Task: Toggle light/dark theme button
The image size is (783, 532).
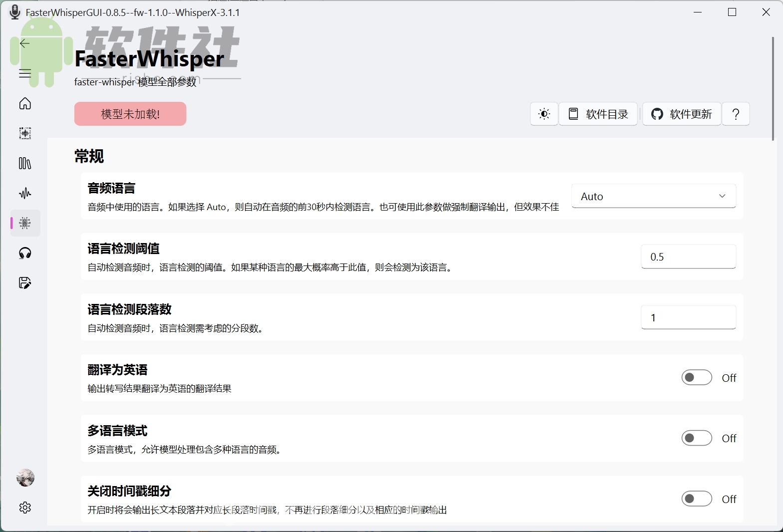Action: (544, 114)
